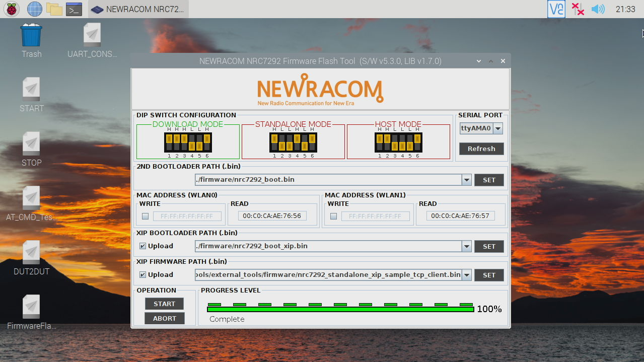Viewport: 644px width, 362px height.
Task: Open the title bar window menu chevron
Action: (478, 60)
